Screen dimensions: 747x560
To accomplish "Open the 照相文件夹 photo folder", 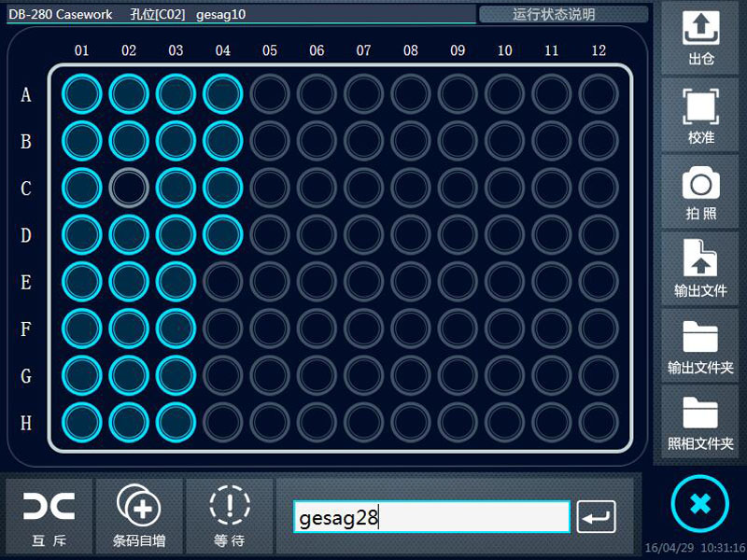I will 699,423.
